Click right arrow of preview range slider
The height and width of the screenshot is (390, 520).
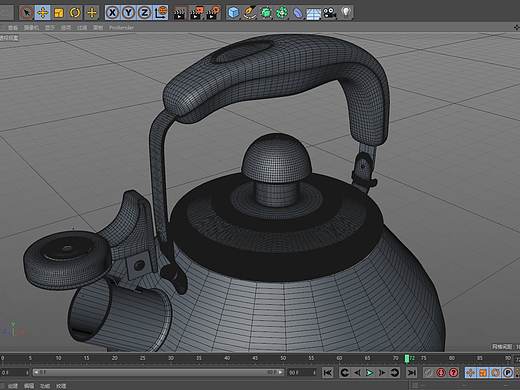pyautogui.click(x=280, y=372)
